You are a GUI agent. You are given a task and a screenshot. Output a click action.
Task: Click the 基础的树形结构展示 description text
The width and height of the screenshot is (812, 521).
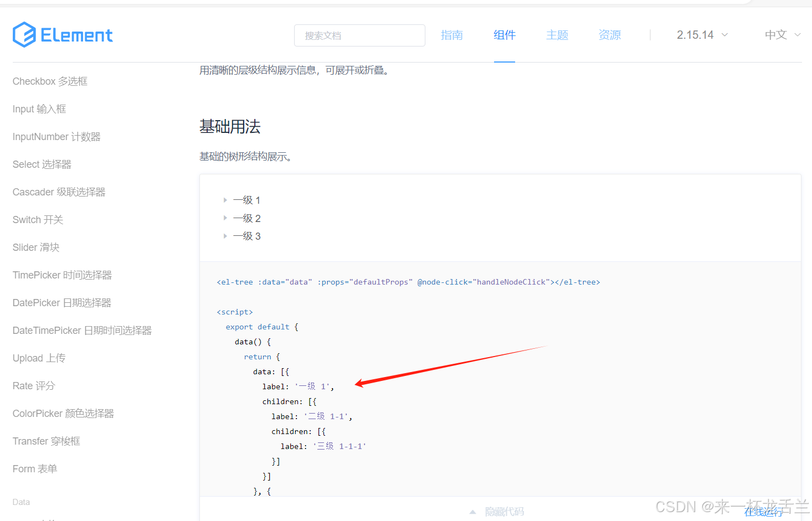point(246,157)
